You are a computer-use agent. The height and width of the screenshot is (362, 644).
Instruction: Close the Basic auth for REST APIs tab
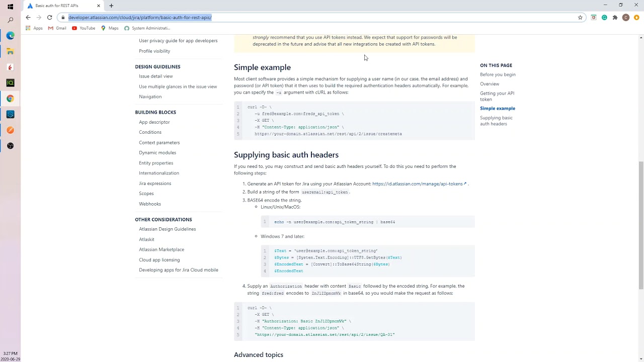click(99, 6)
